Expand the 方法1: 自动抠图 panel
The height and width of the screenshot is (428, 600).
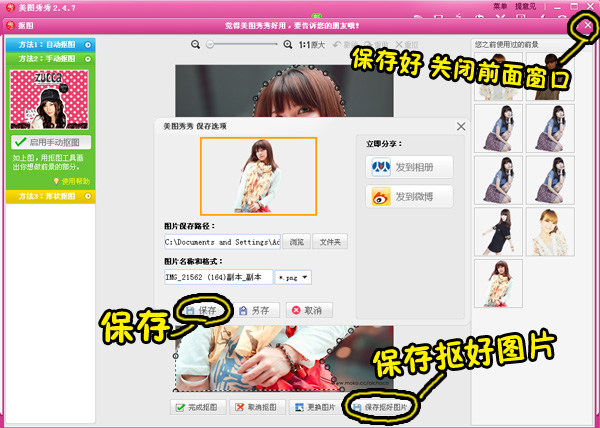[x=49, y=45]
